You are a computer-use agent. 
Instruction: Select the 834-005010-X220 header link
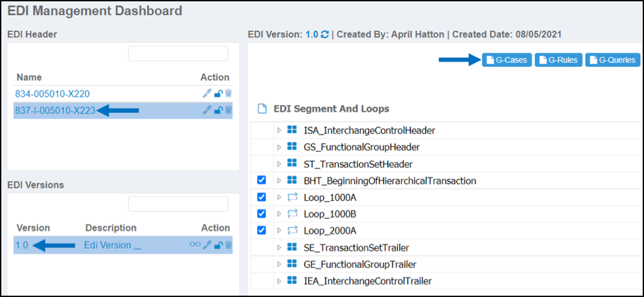(x=53, y=94)
